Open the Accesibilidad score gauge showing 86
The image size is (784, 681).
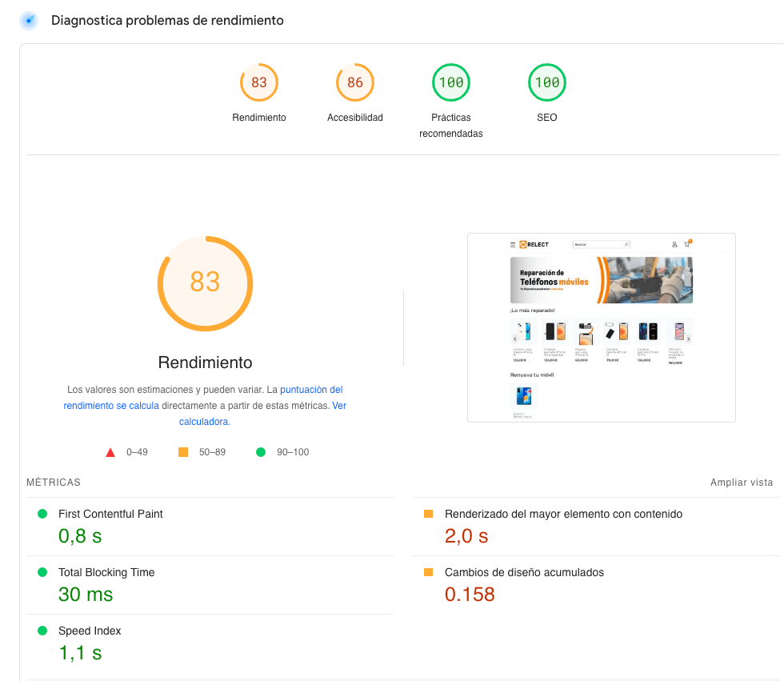355,82
